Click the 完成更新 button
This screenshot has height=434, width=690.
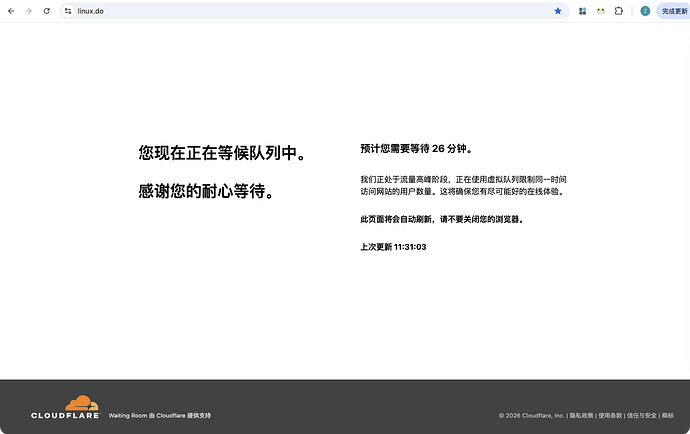coord(673,11)
